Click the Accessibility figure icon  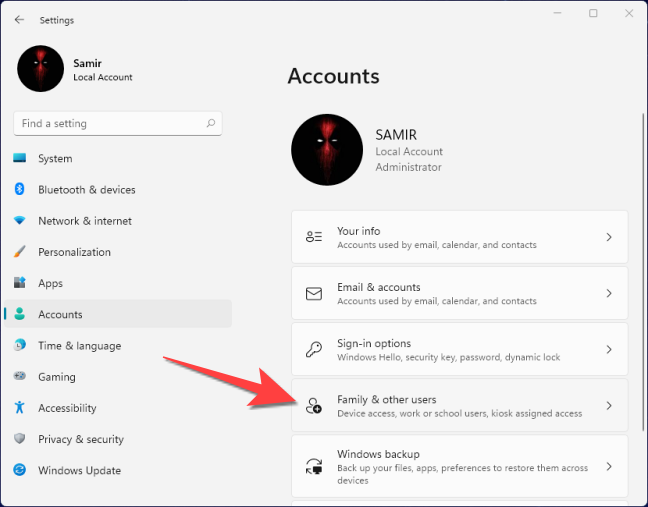[x=19, y=407]
